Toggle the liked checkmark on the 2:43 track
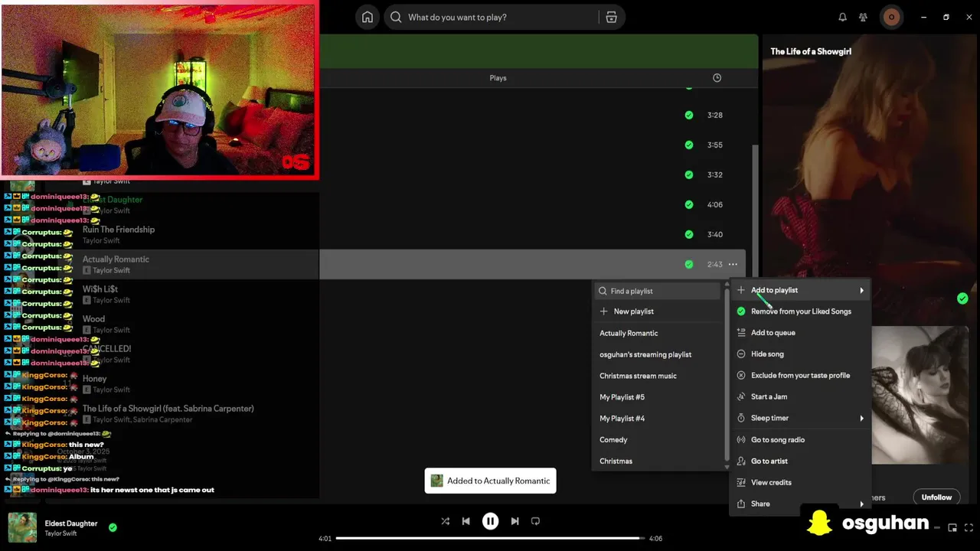 coord(689,264)
